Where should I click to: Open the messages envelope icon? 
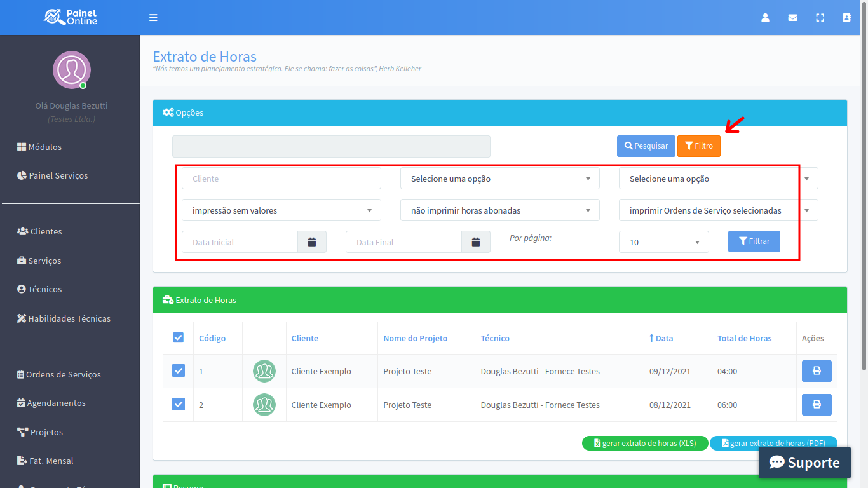[793, 18]
